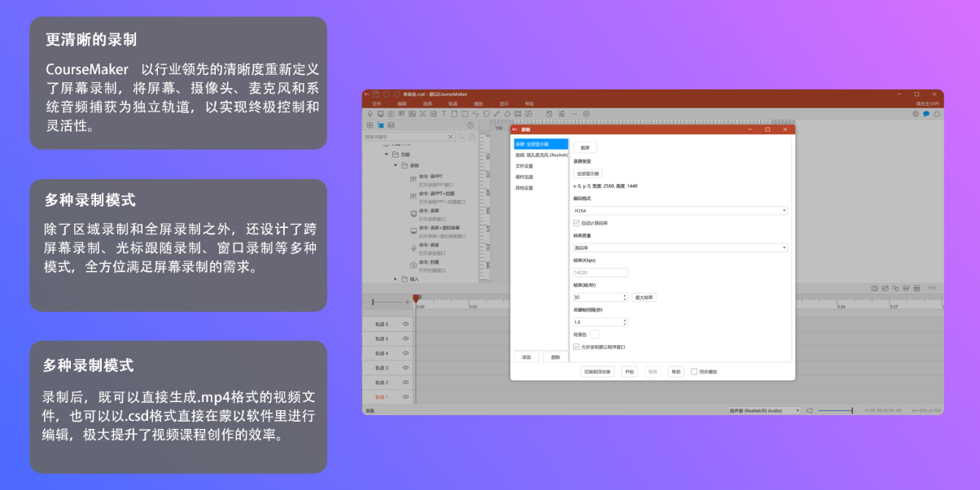The width and height of the screenshot is (980, 490).
Task: Open the blue chat bubble icon
Action: 926,114
